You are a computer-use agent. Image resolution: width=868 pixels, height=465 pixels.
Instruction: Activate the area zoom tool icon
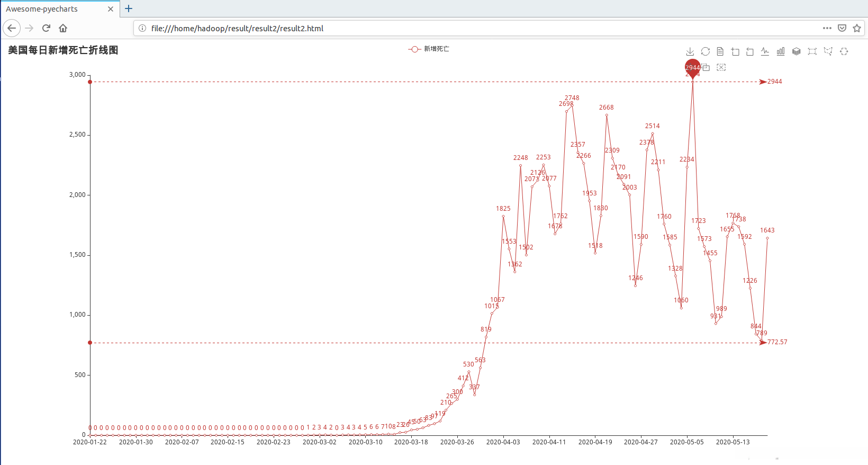pos(735,51)
